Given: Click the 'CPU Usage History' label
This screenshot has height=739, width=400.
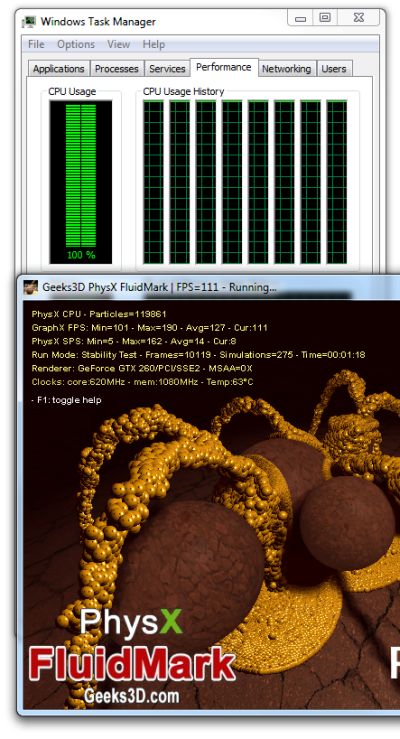Looking at the screenshot, I should (184, 91).
